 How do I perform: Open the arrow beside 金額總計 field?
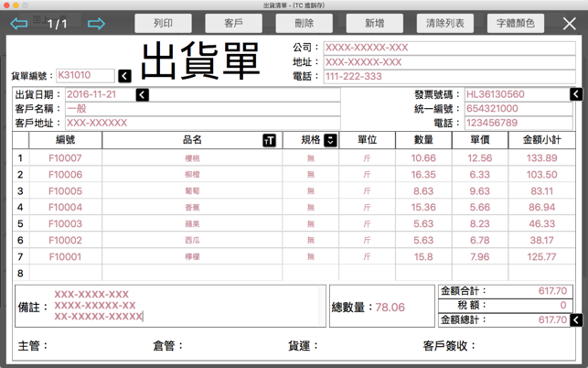(x=576, y=319)
